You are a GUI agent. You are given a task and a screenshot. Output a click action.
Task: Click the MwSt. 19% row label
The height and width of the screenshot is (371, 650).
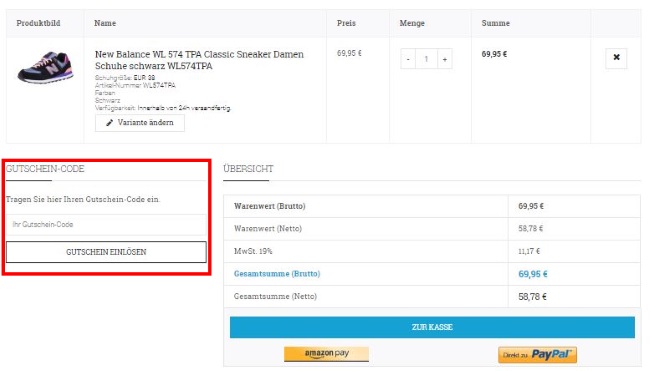253,251
